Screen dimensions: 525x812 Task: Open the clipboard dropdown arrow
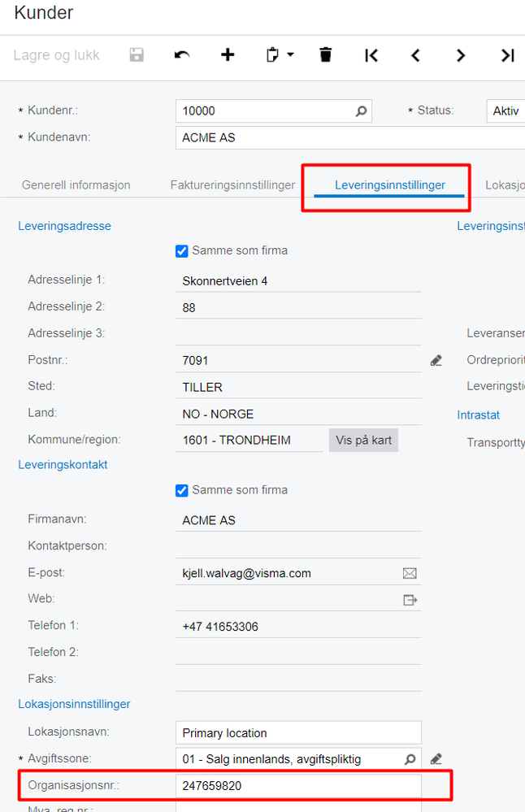(290, 54)
